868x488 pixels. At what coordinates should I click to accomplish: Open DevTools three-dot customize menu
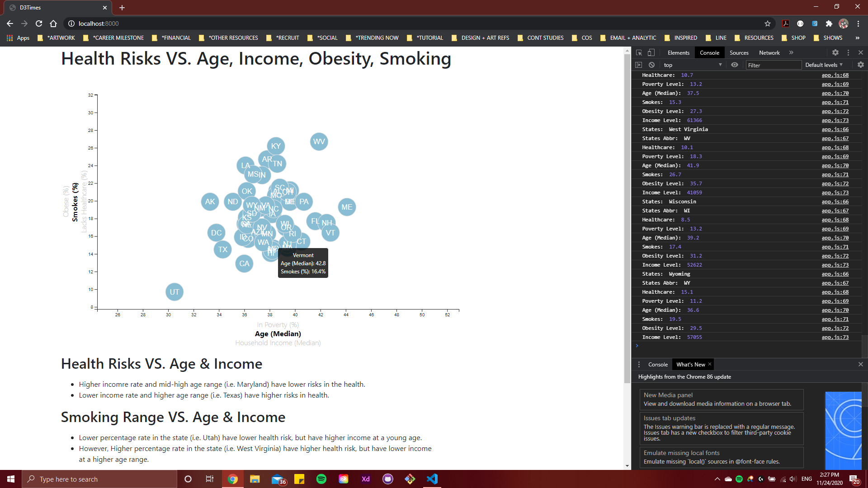(x=848, y=52)
